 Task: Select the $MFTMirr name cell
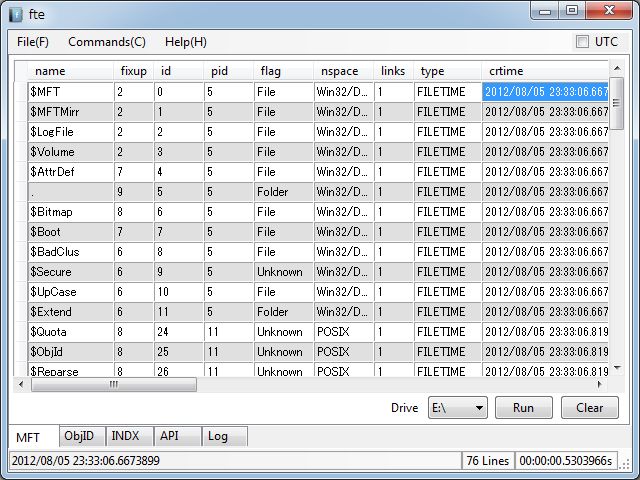(x=71, y=111)
